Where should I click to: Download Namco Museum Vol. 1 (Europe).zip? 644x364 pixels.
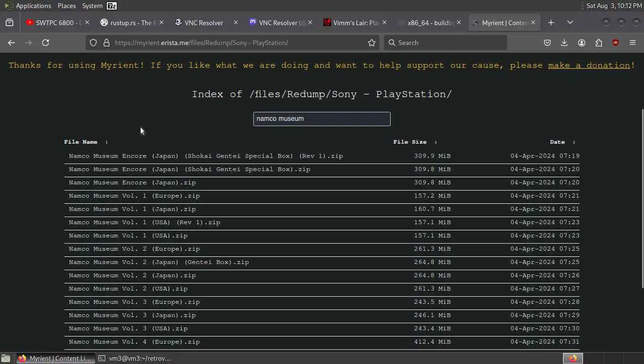point(134,196)
